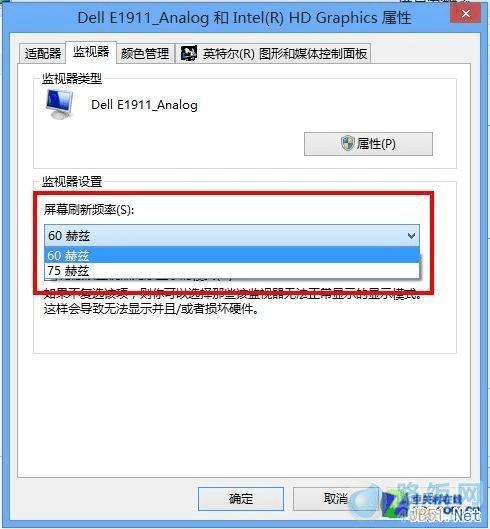Confirm with the 确定 button
Image resolution: width=490 pixels, height=529 pixels.
click(241, 499)
